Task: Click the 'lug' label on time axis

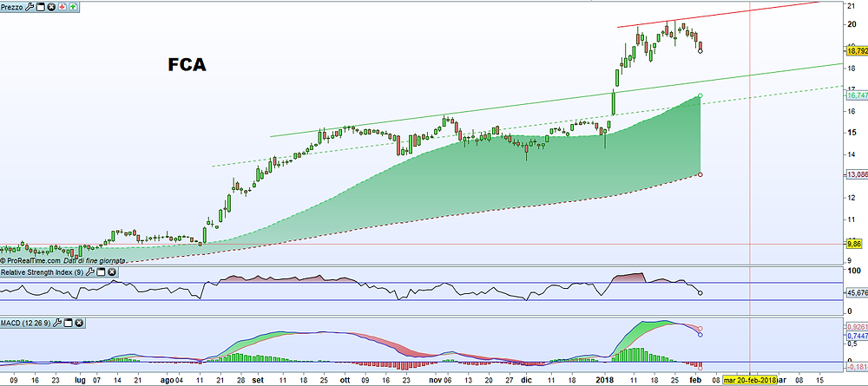Action: (81, 381)
